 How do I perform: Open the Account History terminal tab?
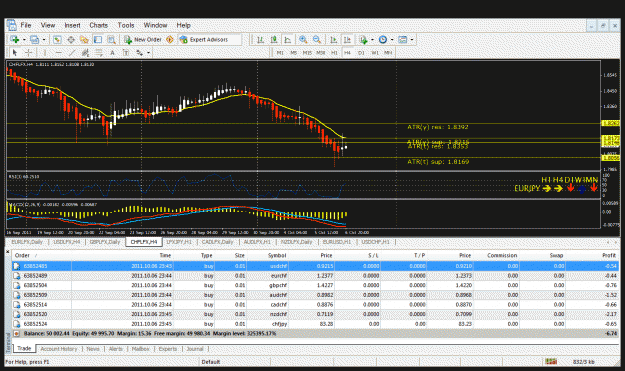click(59, 349)
